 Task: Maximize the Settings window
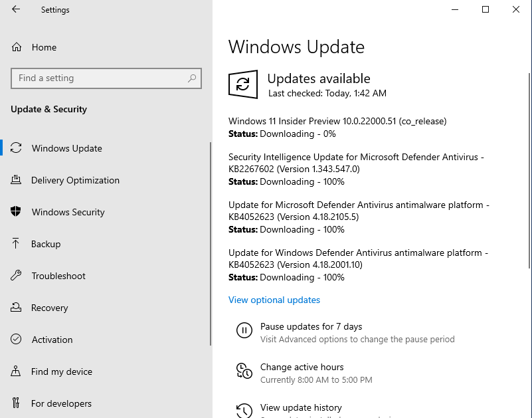click(x=486, y=9)
